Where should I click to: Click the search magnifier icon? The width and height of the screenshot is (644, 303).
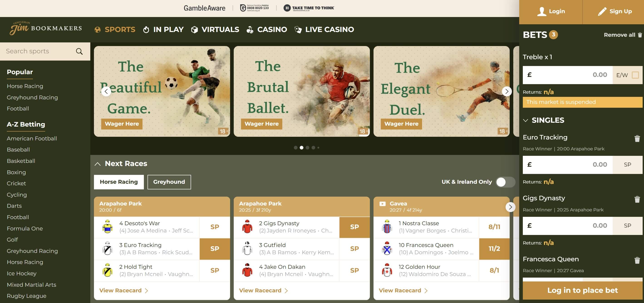(x=79, y=51)
